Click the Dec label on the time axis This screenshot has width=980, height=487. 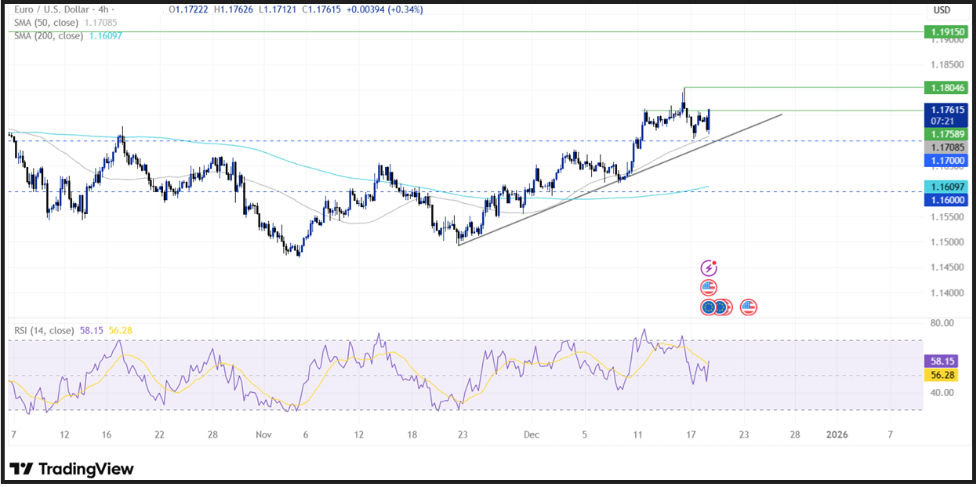click(x=530, y=434)
